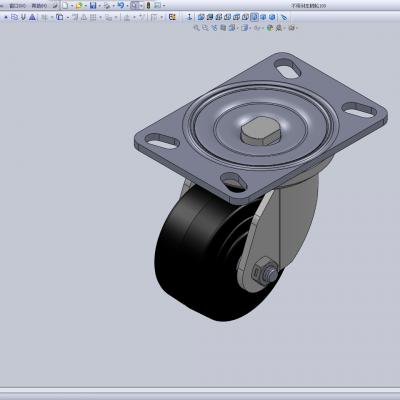The height and width of the screenshot is (400, 400).
Task: Switch to the Front standard view
Action: click(x=201, y=17)
